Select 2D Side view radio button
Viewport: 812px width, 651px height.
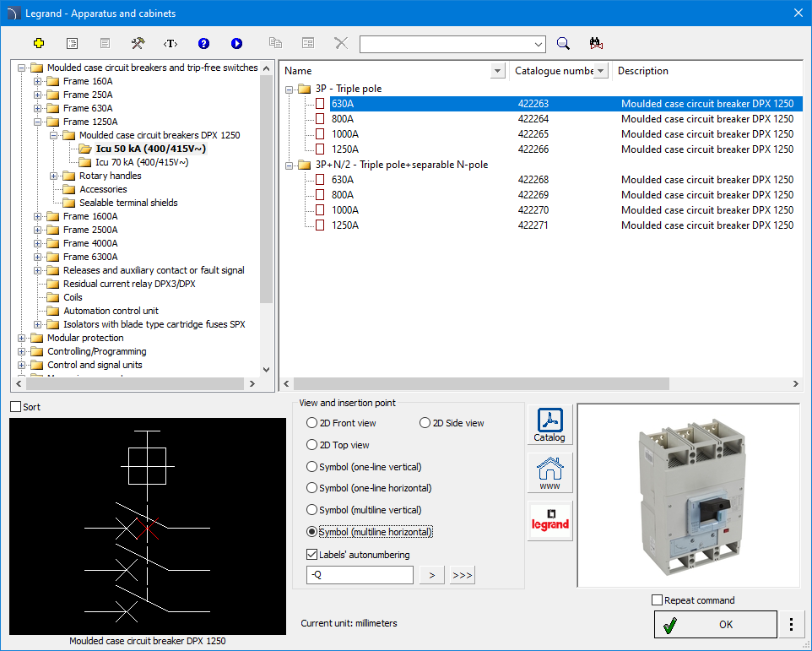click(x=425, y=423)
